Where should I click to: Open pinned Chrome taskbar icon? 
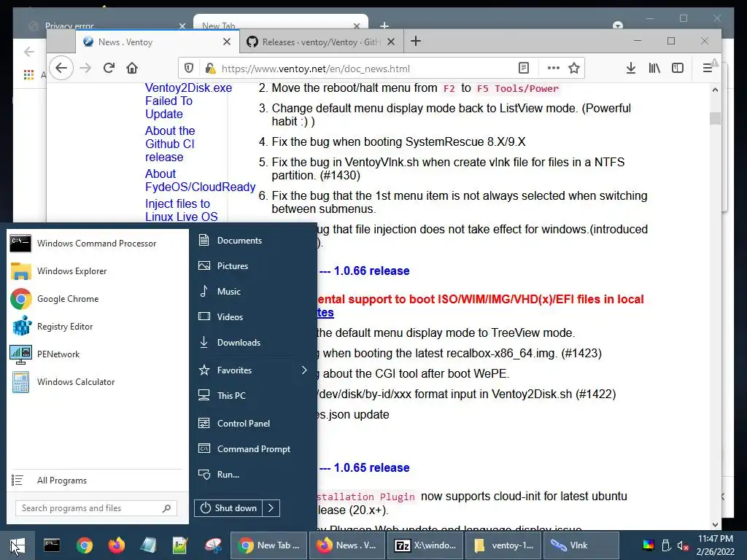(x=85, y=545)
